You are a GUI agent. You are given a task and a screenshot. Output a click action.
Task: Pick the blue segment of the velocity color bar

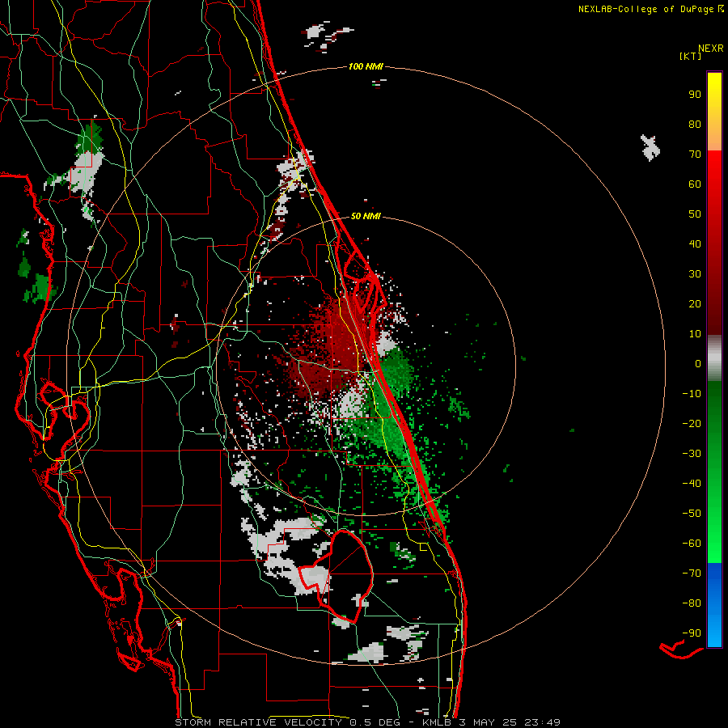pyautogui.click(x=714, y=605)
